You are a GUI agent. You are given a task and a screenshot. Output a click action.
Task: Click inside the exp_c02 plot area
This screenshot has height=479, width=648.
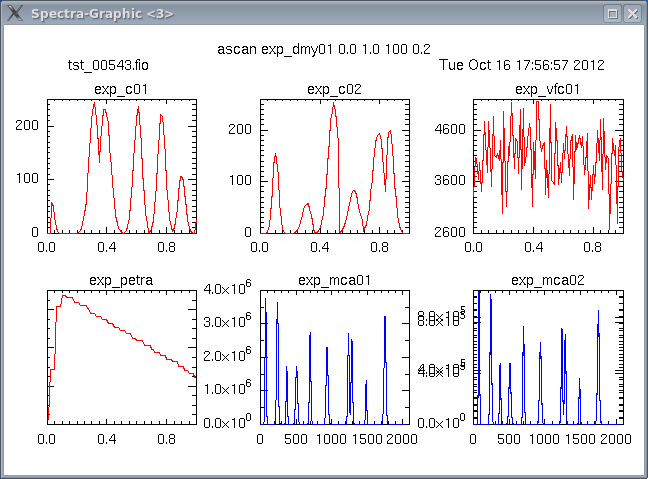(335, 167)
